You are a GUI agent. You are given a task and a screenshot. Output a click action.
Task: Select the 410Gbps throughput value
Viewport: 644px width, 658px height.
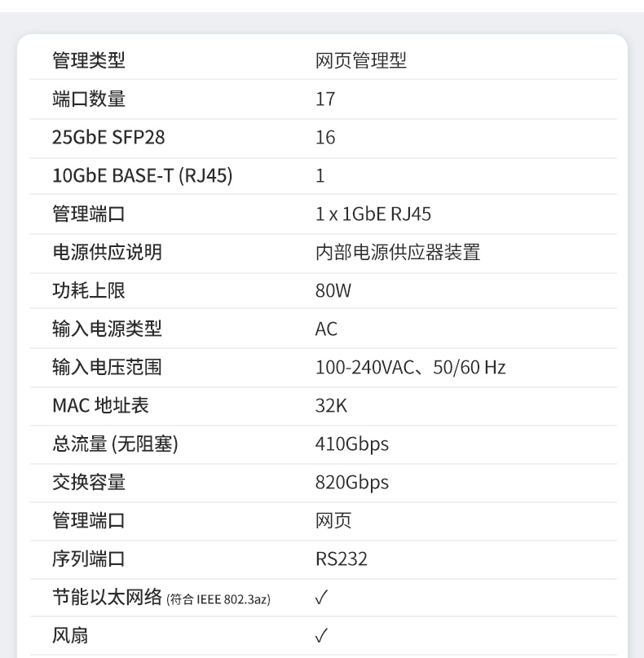pos(352,444)
